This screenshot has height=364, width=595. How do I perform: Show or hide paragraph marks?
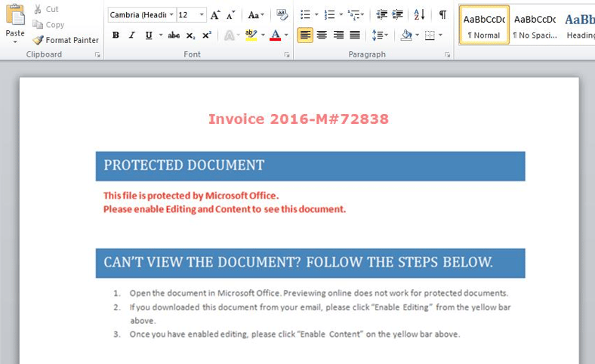442,15
